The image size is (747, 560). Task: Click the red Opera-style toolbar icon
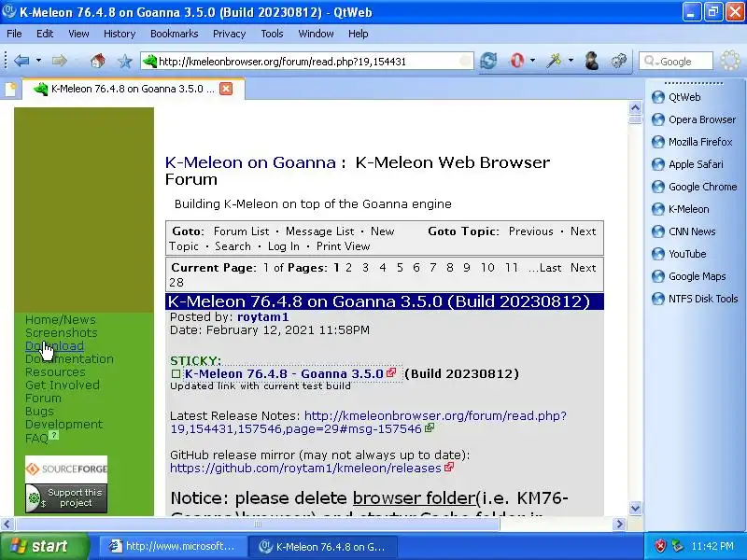pos(517,61)
